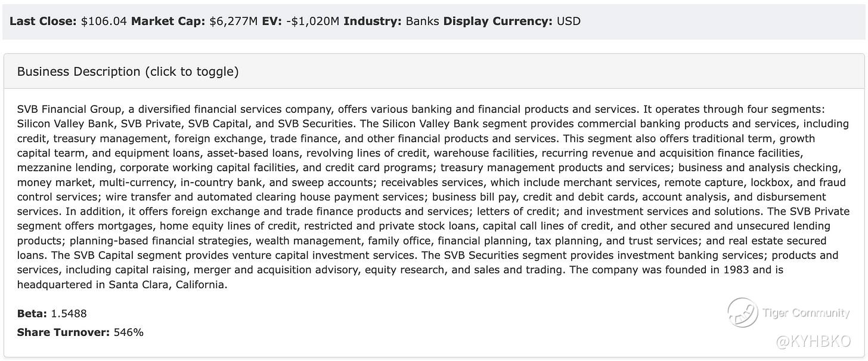This screenshot has height=361, width=868.
Task: Toggle the Business Description panel header
Action: pos(434,72)
